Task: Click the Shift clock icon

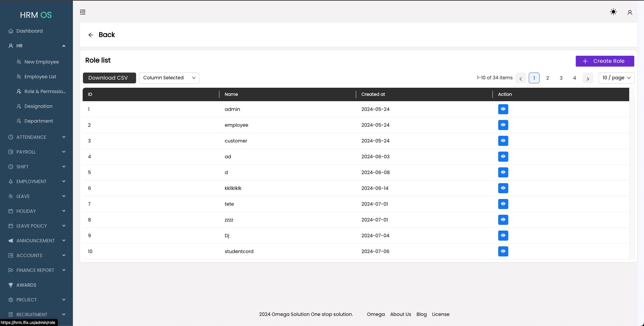Action: [x=11, y=167]
